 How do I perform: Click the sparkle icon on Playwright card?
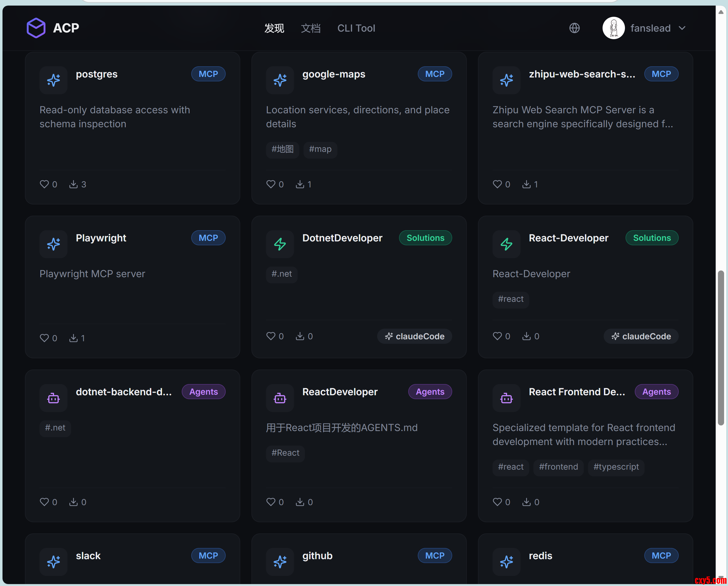tap(53, 244)
